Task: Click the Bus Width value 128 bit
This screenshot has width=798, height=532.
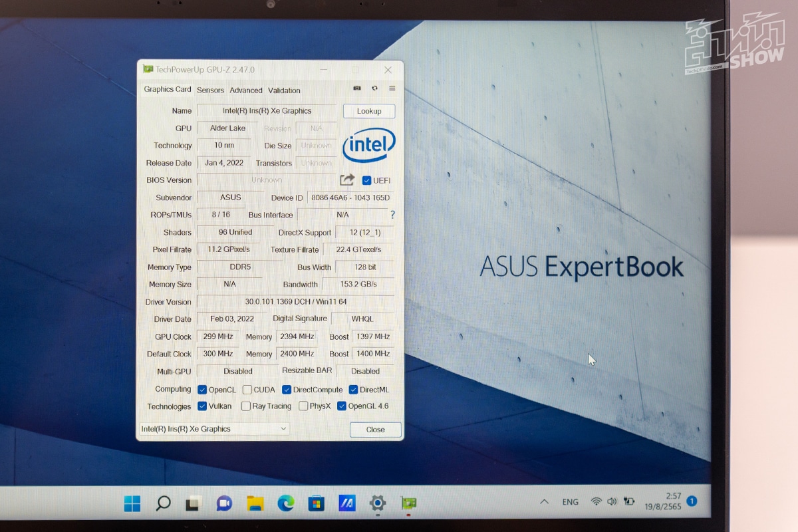Action: click(364, 267)
